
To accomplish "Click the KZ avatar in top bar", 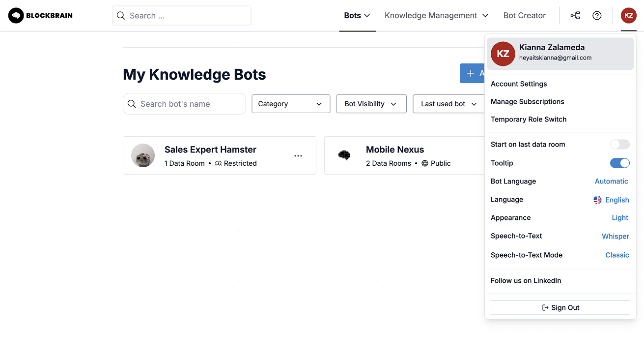I will point(628,16).
